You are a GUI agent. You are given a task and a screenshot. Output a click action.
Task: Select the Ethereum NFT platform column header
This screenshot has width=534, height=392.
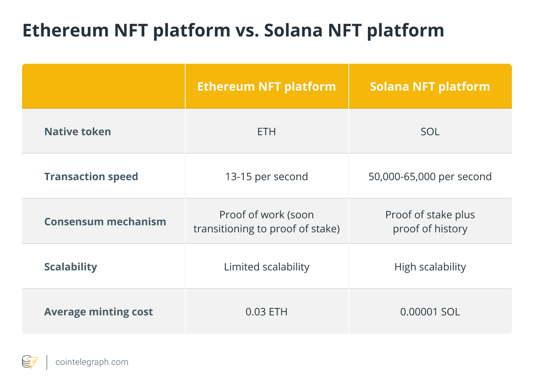point(266,87)
